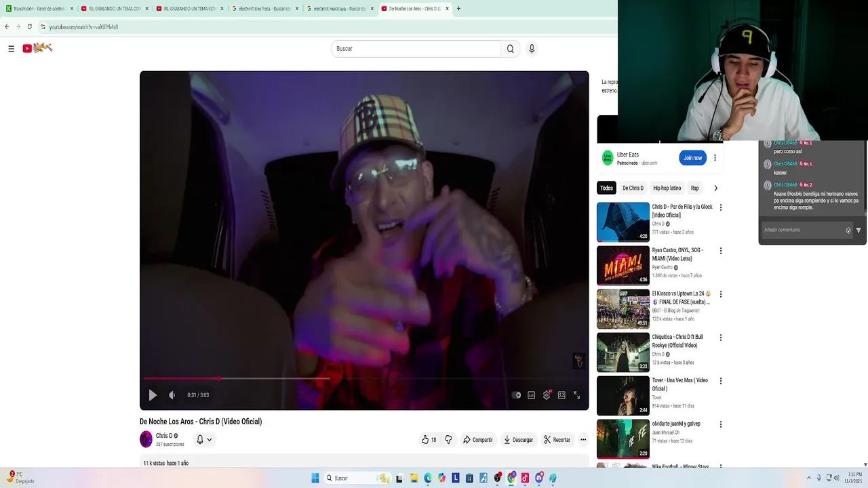This screenshot has height=488, width=868.
Task: Open options for Par de Filis video
Action: pos(720,207)
